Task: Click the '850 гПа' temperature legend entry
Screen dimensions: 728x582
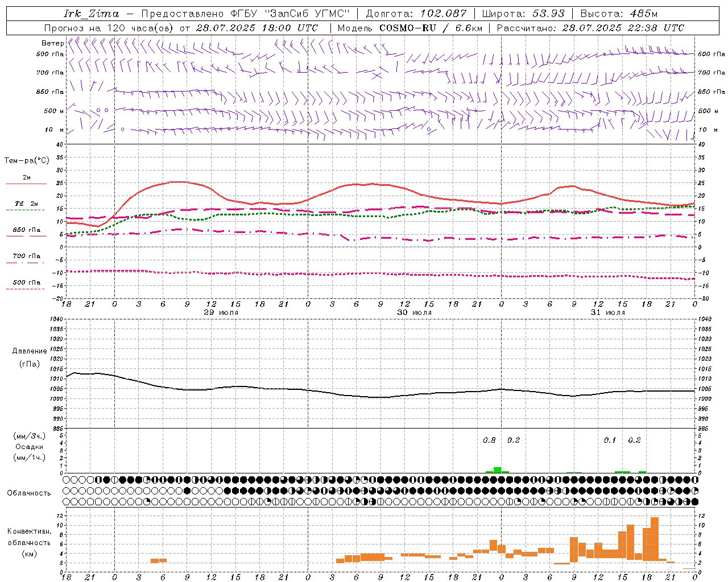Action: tap(26, 230)
